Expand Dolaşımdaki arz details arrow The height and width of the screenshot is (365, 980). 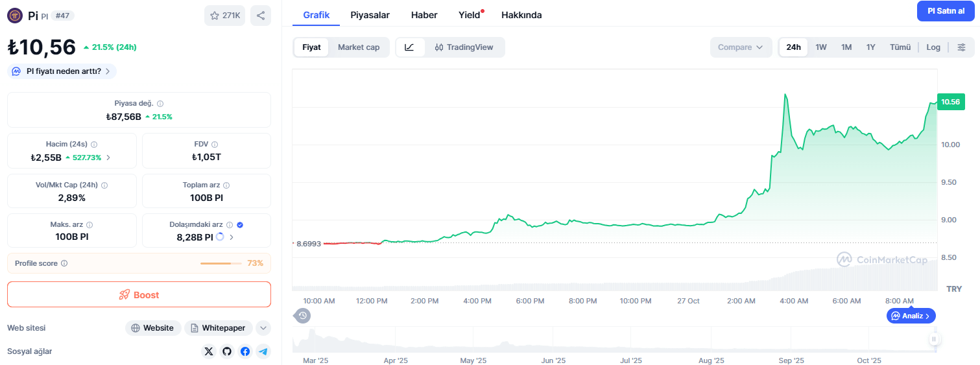232,237
